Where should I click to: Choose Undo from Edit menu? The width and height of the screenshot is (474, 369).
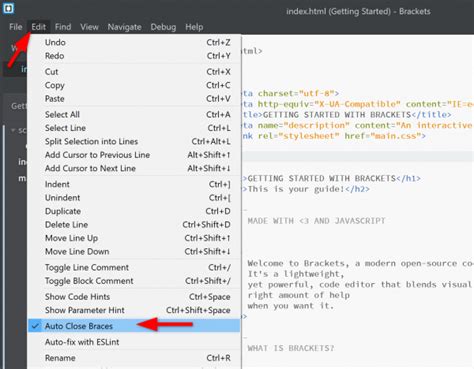(134, 42)
